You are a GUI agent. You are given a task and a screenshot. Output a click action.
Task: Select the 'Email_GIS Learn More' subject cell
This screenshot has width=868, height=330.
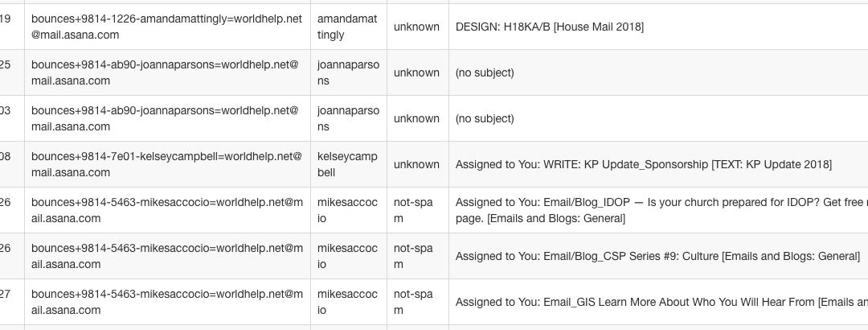coord(659,302)
